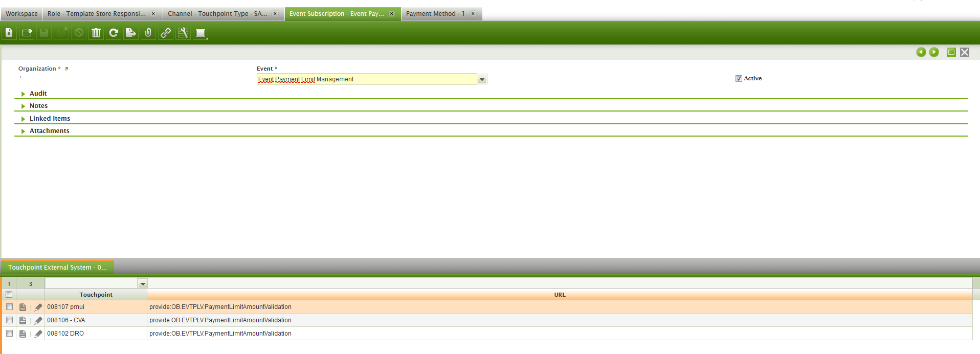Open attachments with the paperclip icon

coord(148,33)
